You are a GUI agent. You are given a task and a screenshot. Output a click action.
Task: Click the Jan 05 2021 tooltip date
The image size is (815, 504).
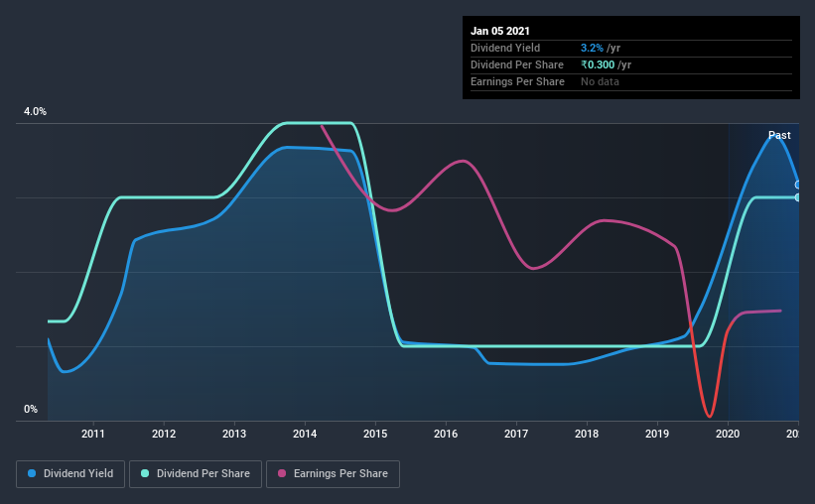500,31
